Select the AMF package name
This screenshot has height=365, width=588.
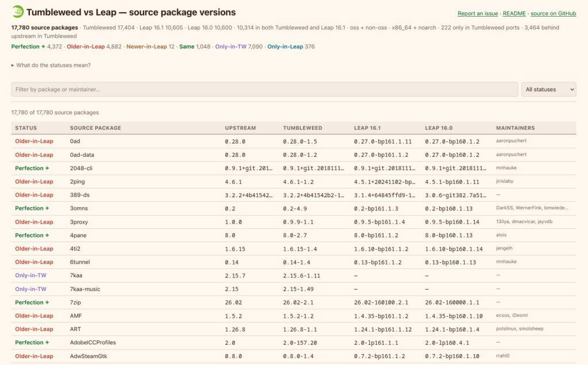[76, 316]
